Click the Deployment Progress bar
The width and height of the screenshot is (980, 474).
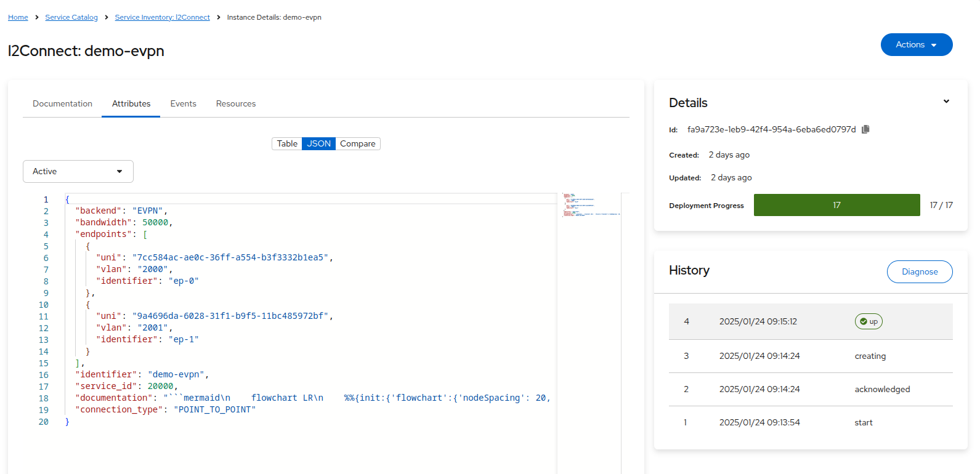click(x=837, y=205)
